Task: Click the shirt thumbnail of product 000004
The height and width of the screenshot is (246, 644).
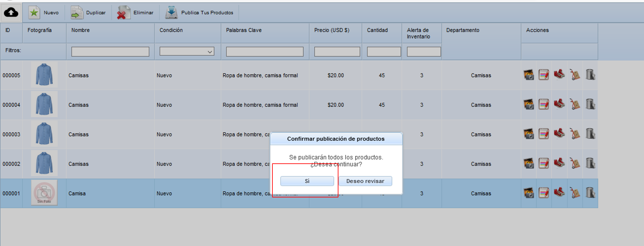Action: click(x=44, y=104)
